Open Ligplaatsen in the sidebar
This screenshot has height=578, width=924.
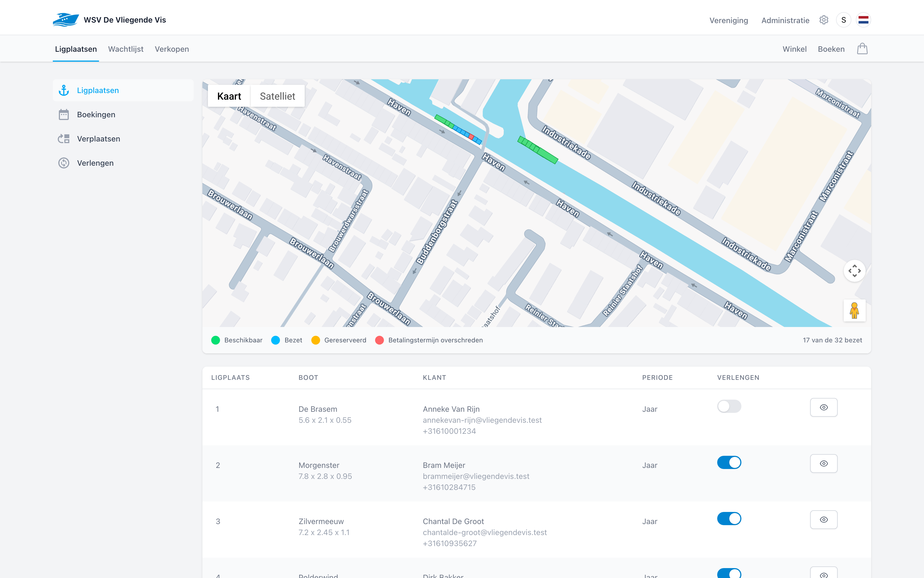(x=123, y=91)
